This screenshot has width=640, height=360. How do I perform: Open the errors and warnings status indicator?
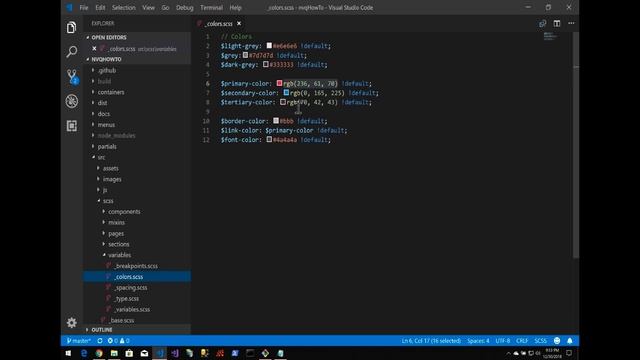[118, 341]
